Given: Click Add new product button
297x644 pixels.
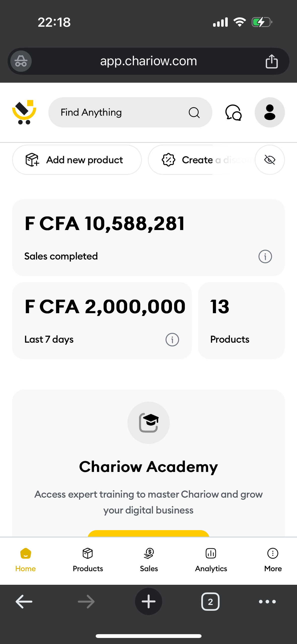Looking at the screenshot, I should [77, 160].
